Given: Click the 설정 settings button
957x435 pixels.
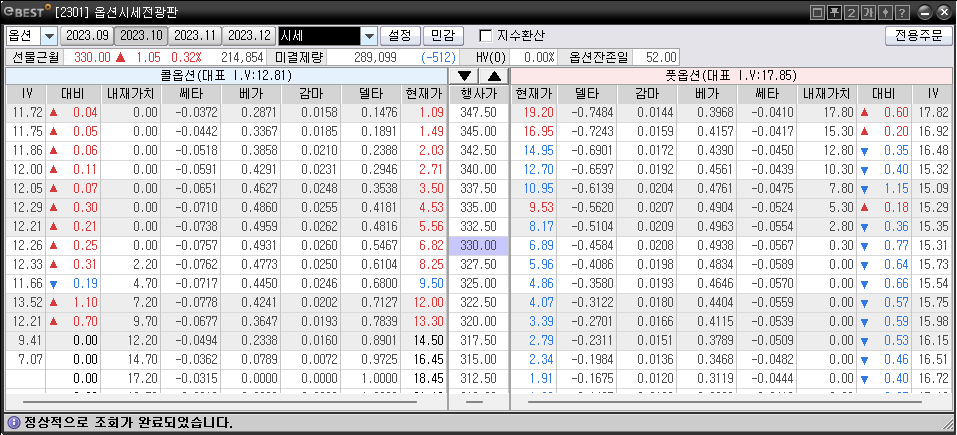Looking at the screenshot, I should pyautogui.click(x=400, y=36).
